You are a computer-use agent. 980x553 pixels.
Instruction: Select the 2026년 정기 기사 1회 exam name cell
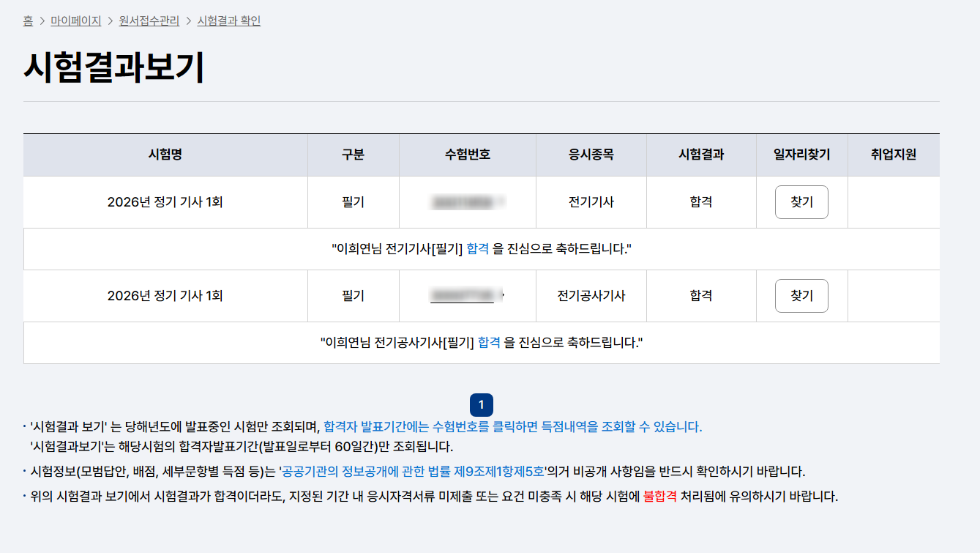click(166, 201)
